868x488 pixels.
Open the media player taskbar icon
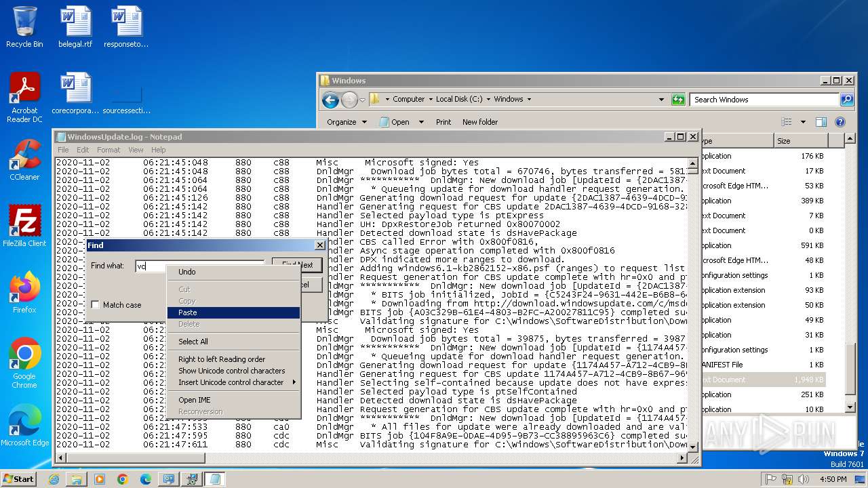click(x=100, y=479)
